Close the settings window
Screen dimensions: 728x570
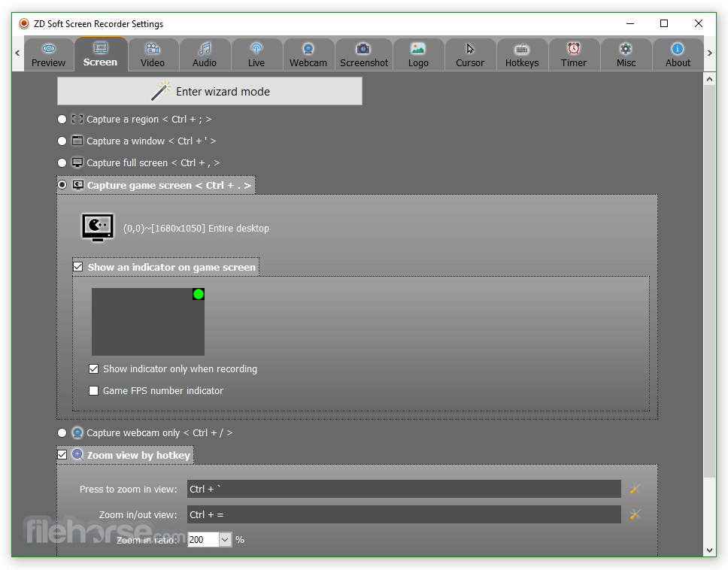[x=699, y=23]
